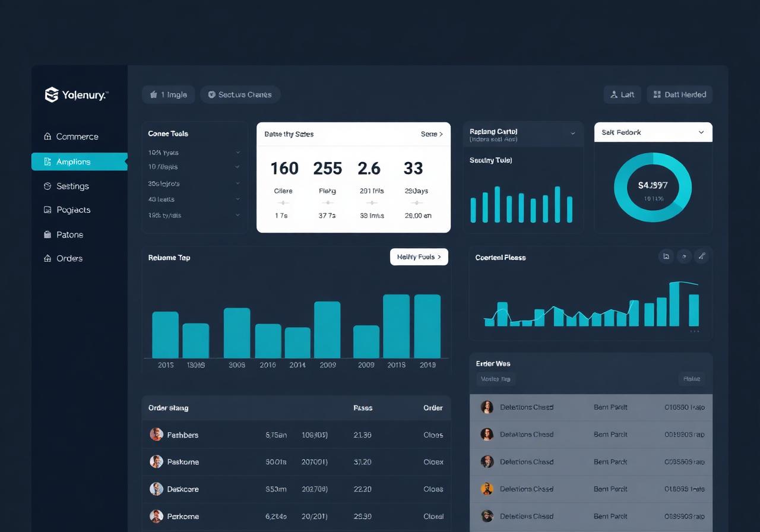Image resolution: width=760 pixels, height=532 pixels.
Task: Click the Order stang column header
Action: pos(169,408)
